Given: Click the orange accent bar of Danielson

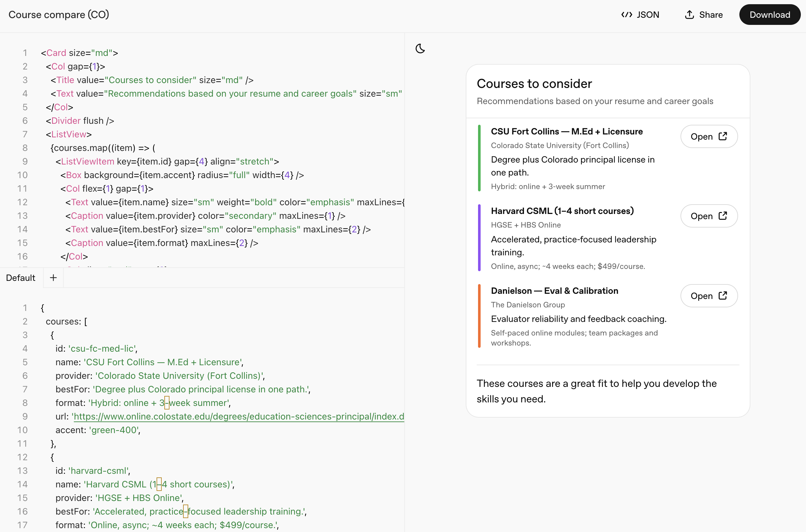Looking at the screenshot, I should click(479, 316).
